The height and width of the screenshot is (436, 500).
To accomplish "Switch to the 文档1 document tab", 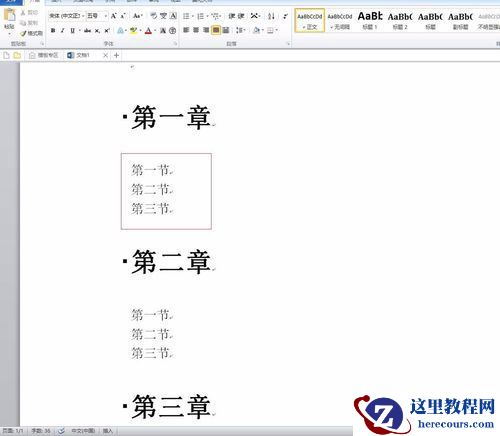I will pos(79,55).
